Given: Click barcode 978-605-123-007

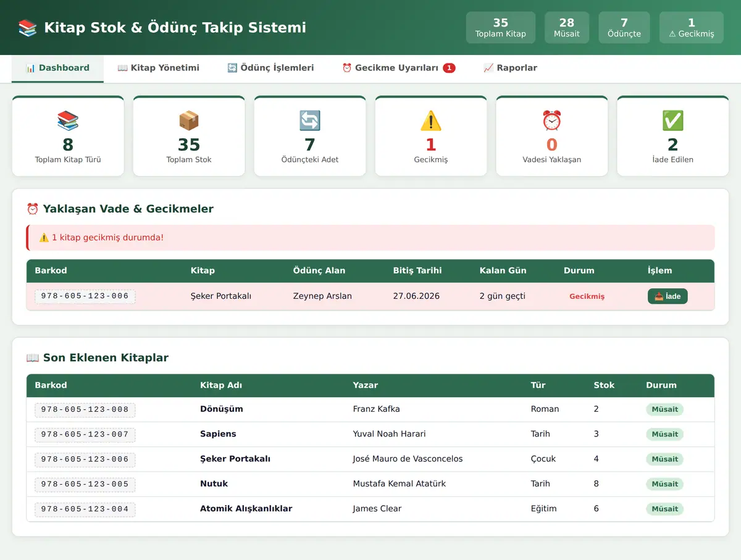Looking at the screenshot, I should click(x=85, y=435).
